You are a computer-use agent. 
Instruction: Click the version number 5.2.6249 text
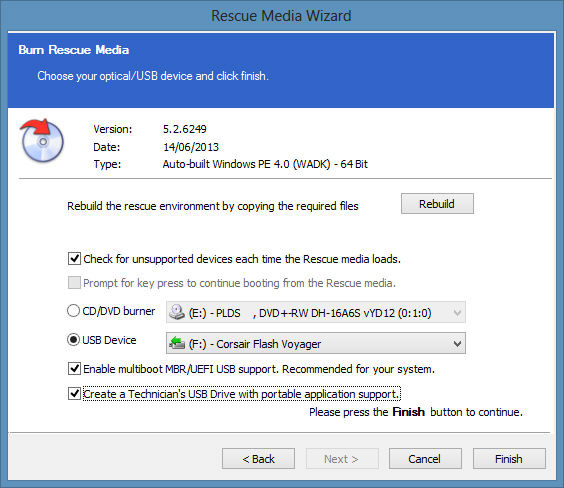point(185,129)
